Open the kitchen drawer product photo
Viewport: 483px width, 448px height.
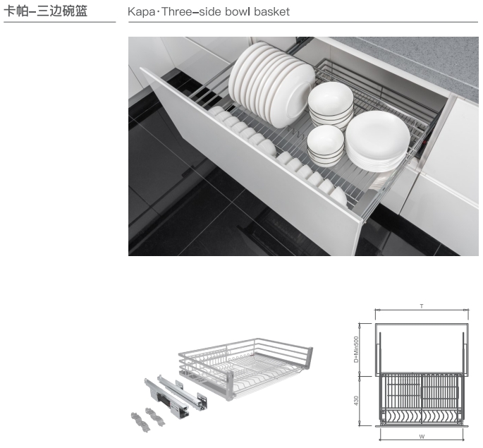pyautogui.click(x=303, y=146)
